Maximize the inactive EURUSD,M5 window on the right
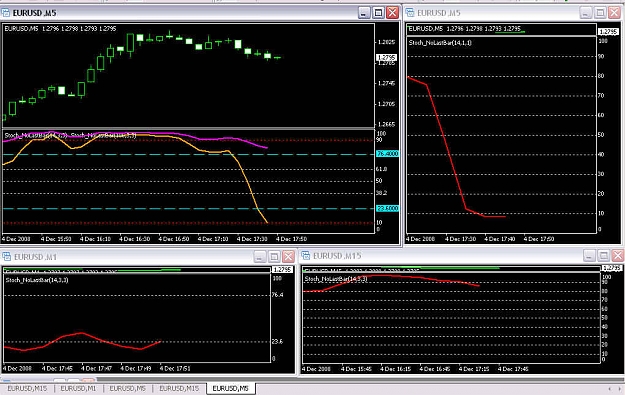This screenshot has height=395, width=625. tap(600, 13)
